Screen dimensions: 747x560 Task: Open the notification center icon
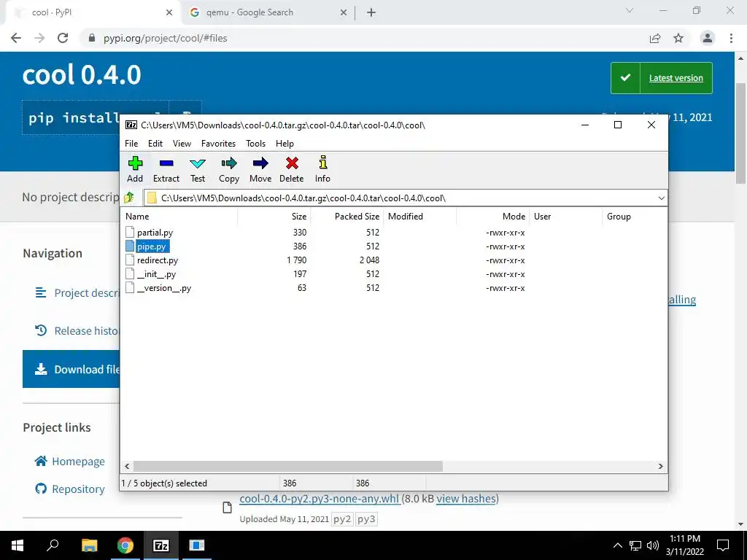tap(723, 545)
